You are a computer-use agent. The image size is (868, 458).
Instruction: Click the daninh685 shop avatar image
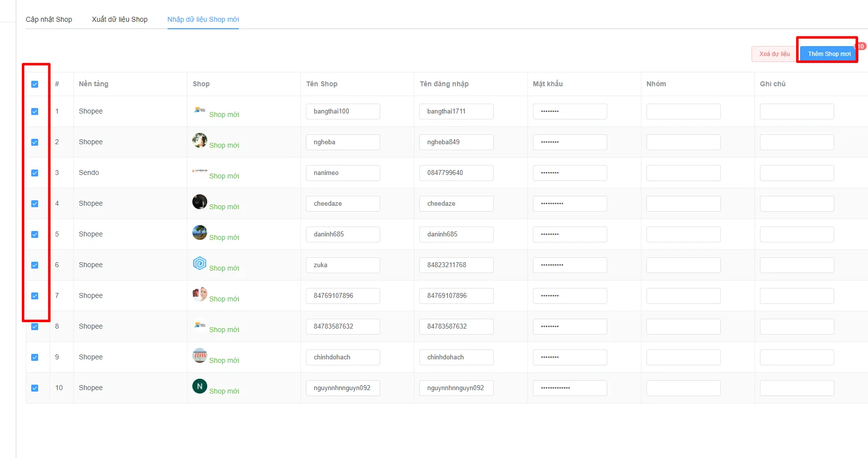[x=200, y=232]
